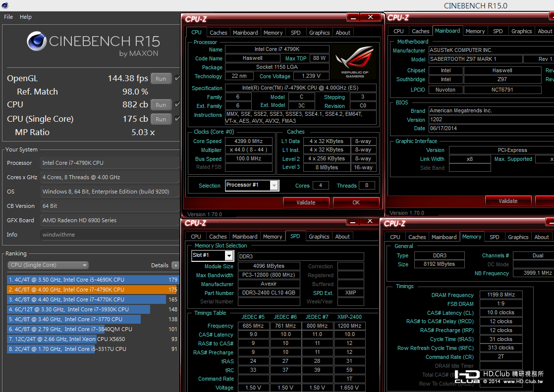554x392 pixels.
Task: Select the Intel Core i7-3840QM ranking row
Action: [93, 329]
